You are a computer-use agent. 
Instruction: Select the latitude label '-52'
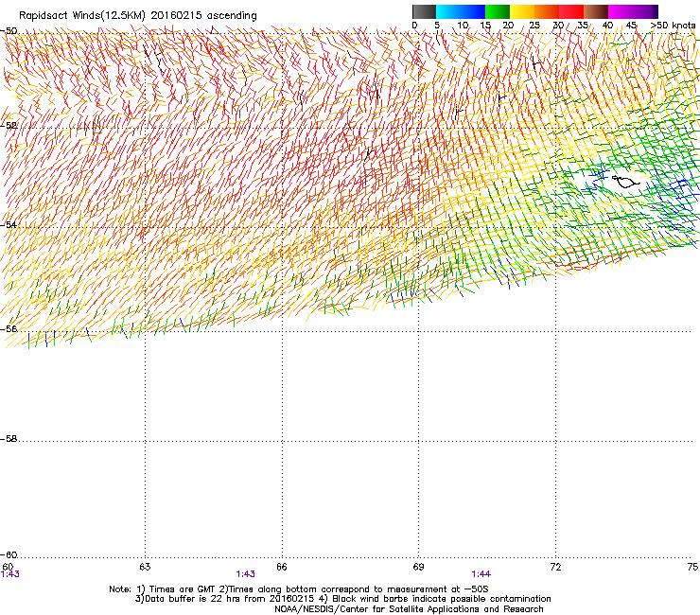(9, 126)
